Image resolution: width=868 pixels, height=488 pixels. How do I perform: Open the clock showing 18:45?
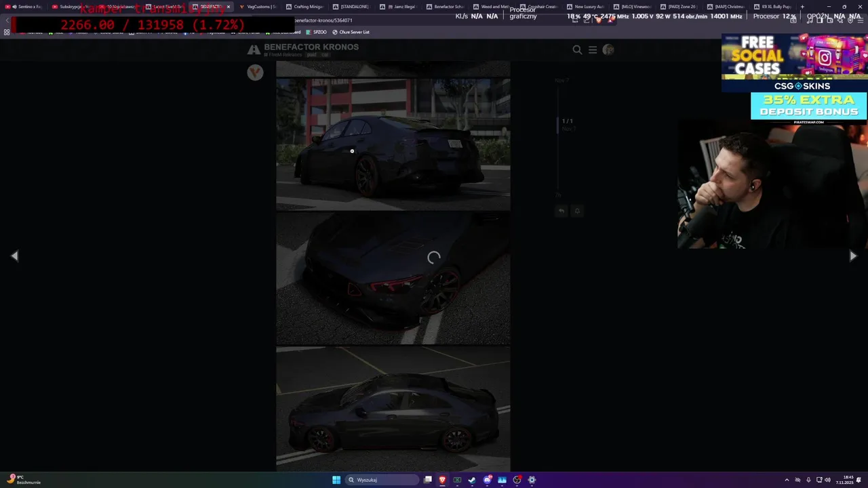tap(844, 480)
